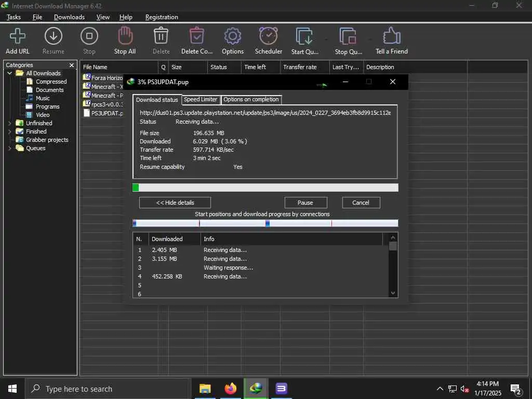Select connection row 1 with 2.405 MB

[x=261, y=250]
